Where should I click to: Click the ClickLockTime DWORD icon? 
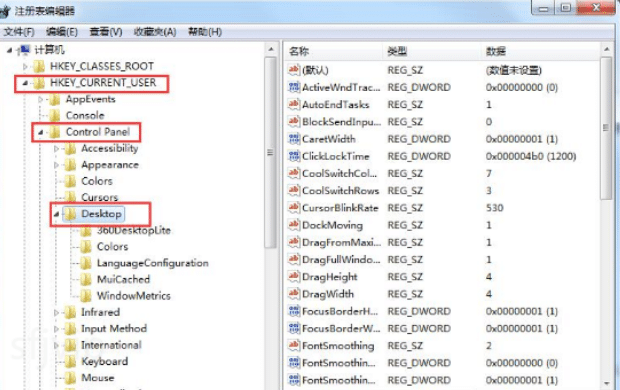[x=294, y=156]
